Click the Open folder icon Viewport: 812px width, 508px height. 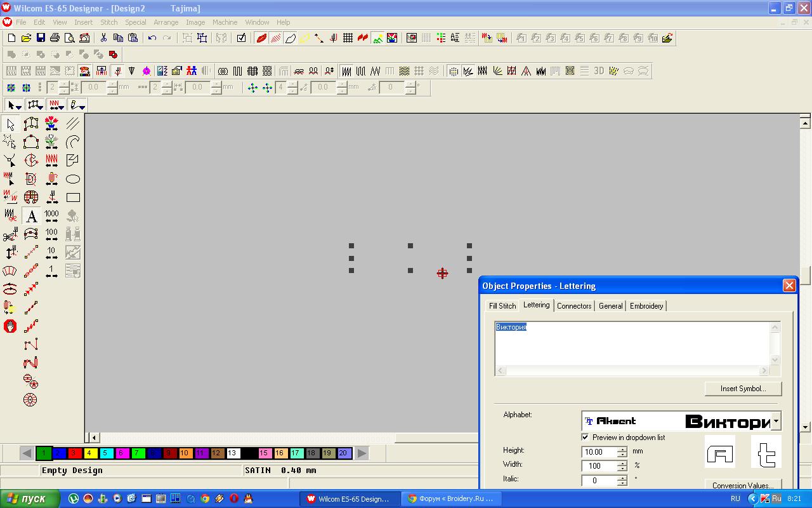[x=26, y=38]
